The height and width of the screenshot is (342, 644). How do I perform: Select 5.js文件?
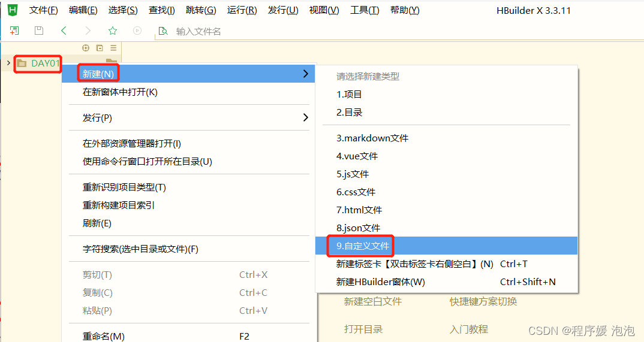(447, 174)
